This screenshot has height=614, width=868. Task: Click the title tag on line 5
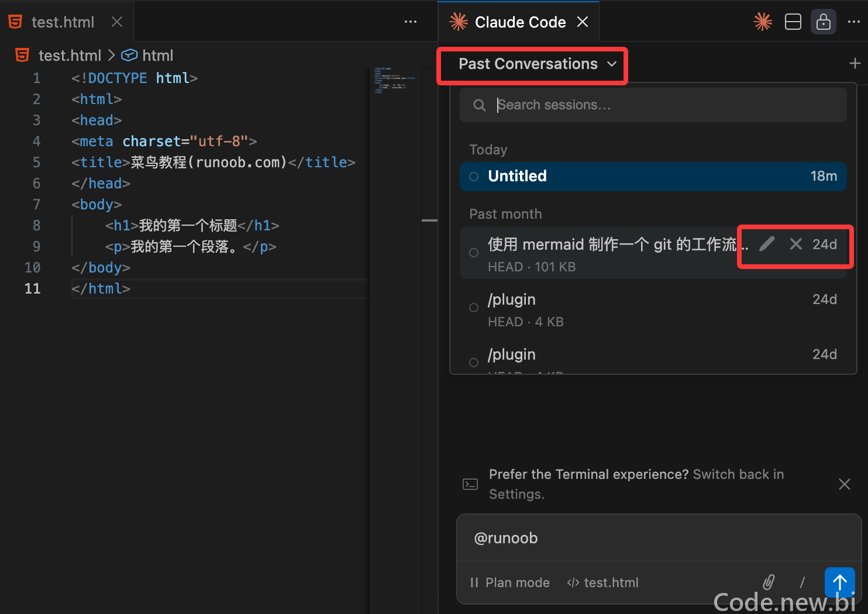(x=213, y=163)
